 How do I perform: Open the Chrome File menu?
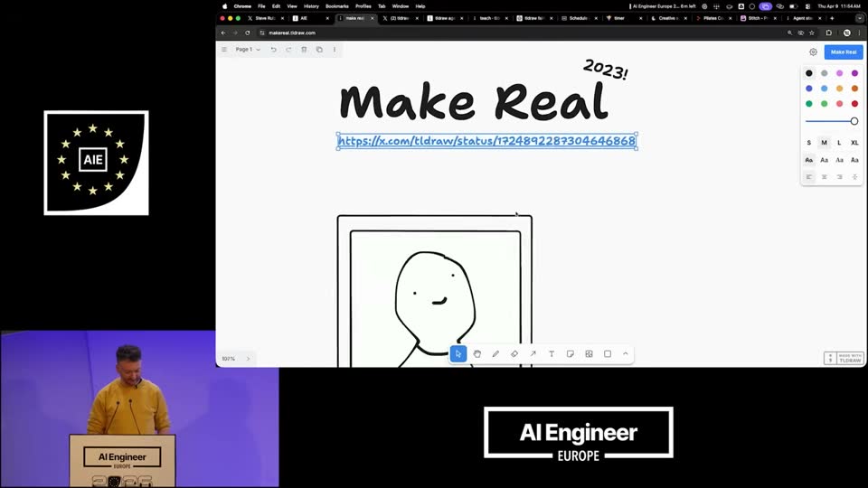(x=261, y=6)
